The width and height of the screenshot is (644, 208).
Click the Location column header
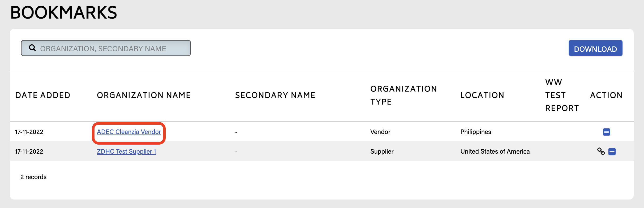coord(482,95)
